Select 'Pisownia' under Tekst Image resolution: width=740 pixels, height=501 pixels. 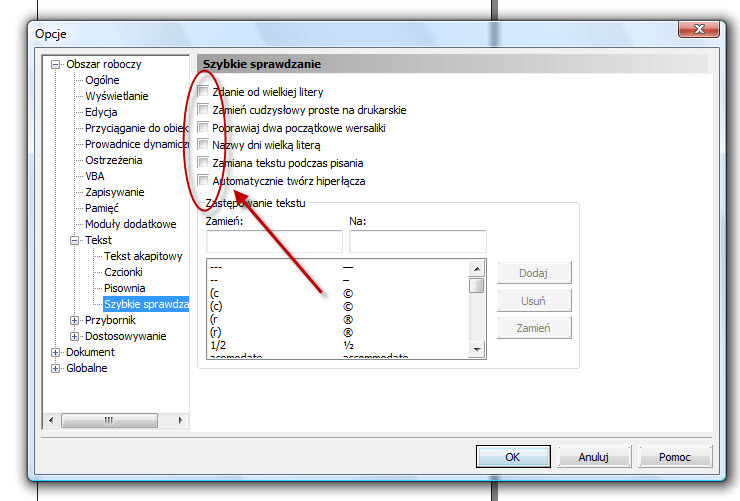click(x=124, y=288)
